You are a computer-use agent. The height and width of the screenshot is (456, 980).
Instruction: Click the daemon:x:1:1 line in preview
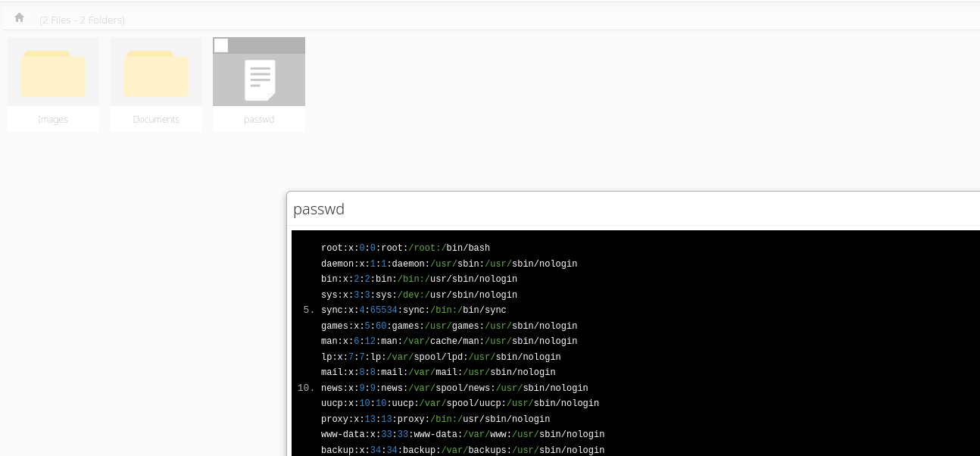tap(449, 264)
